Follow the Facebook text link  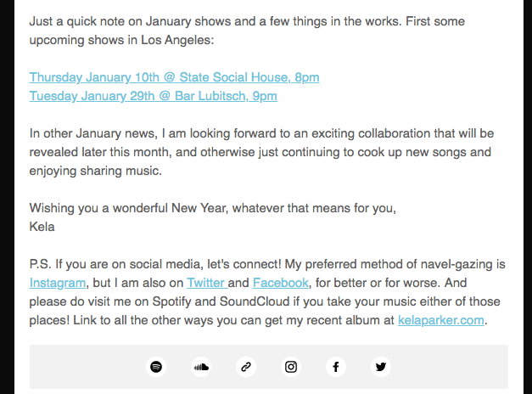click(x=280, y=283)
